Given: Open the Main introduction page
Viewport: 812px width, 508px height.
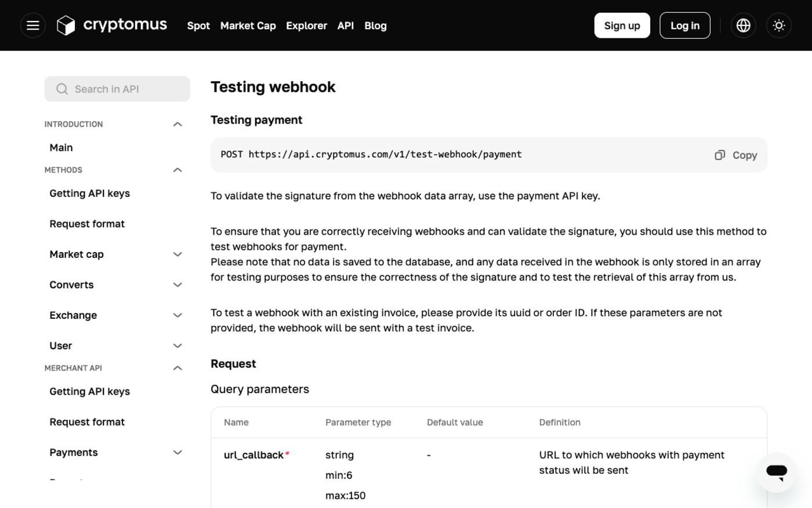Looking at the screenshot, I should tap(61, 147).
